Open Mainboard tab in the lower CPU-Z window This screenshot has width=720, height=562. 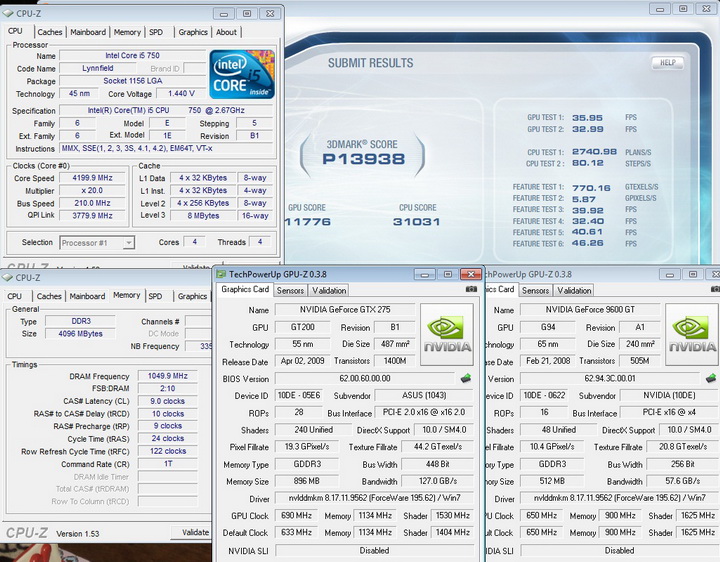coord(87,296)
